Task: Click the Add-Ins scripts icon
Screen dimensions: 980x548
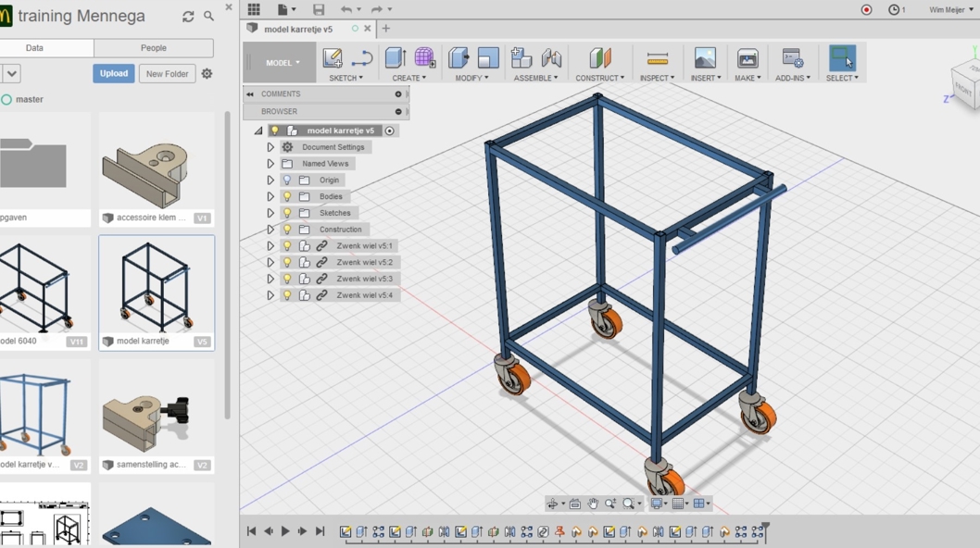Action: pyautogui.click(x=793, y=58)
